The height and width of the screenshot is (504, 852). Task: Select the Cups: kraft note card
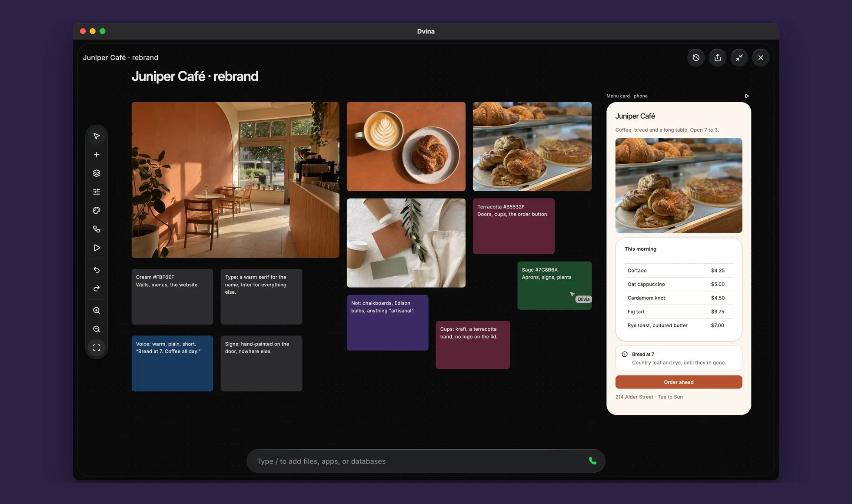tap(473, 345)
